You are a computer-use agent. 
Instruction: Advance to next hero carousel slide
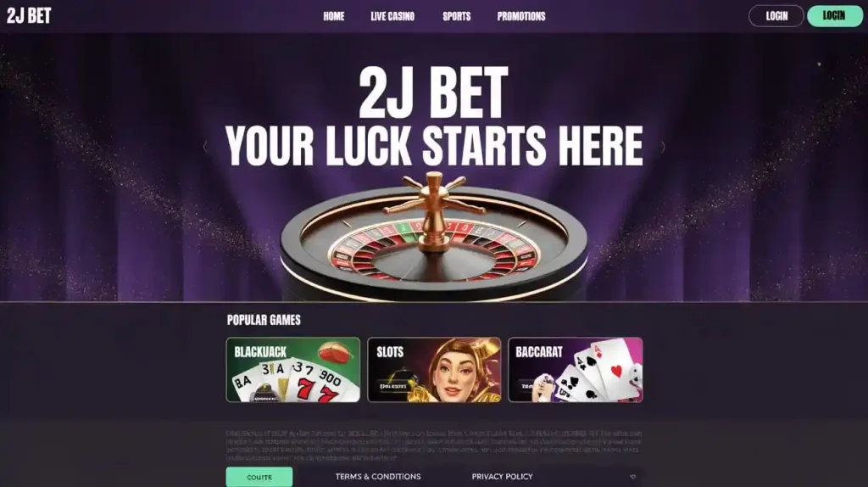click(663, 147)
